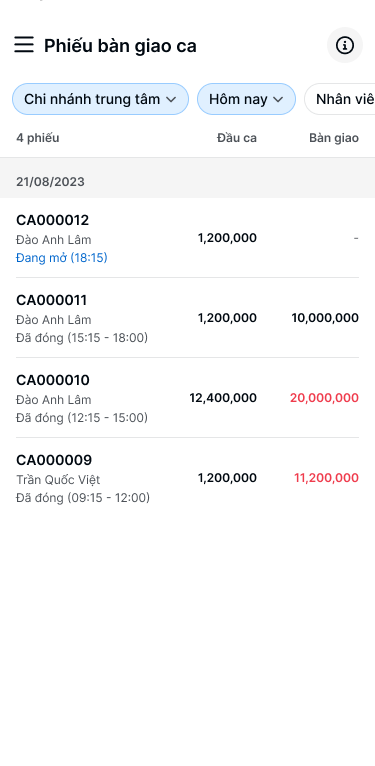Viewport: 375px width, 766px height.
Task: Open shift slip CA000011
Action: pyautogui.click(x=188, y=318)
